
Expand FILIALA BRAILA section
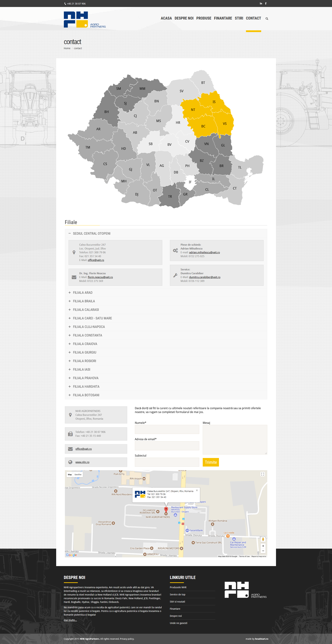[x=166, y=301]
